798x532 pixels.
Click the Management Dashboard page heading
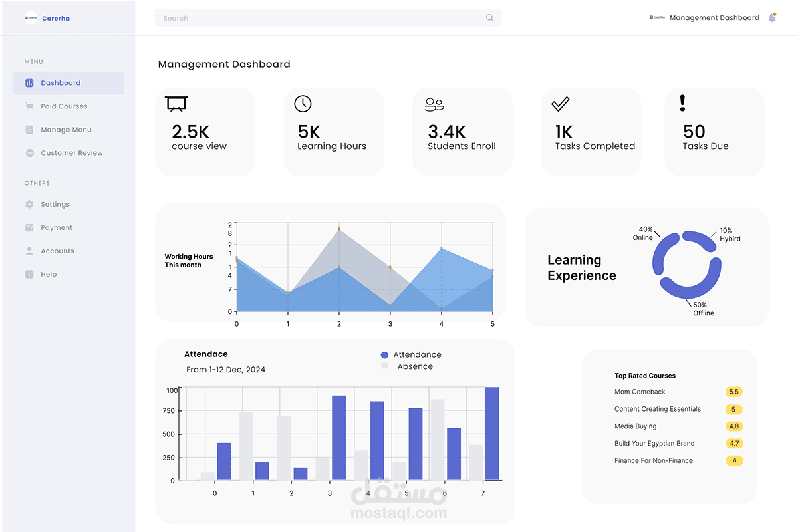click(224, 65)
